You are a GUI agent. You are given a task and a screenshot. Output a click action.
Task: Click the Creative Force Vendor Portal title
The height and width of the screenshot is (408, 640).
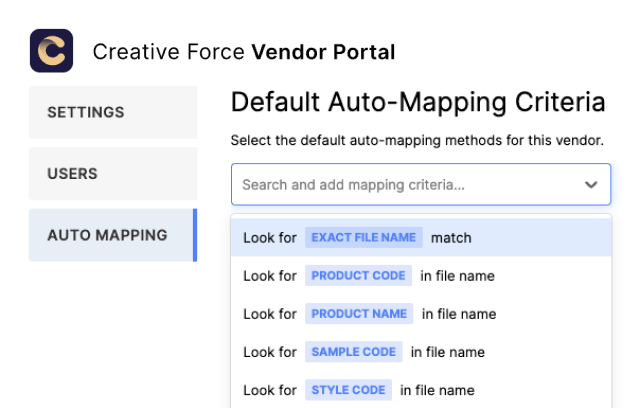tap(244, 52)
